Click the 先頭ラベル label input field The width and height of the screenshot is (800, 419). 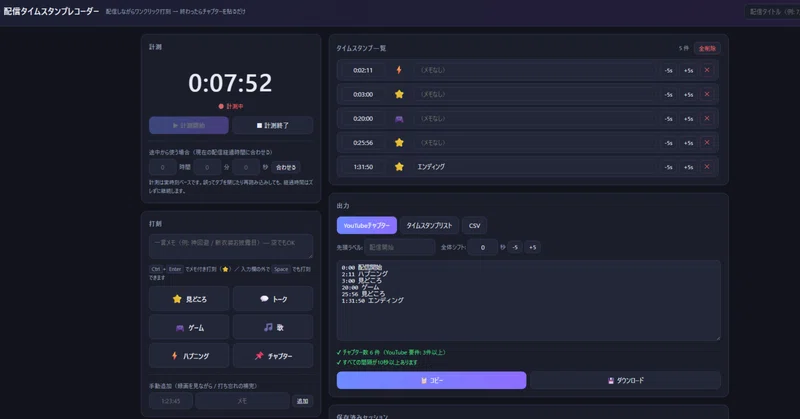coord(399,247)
